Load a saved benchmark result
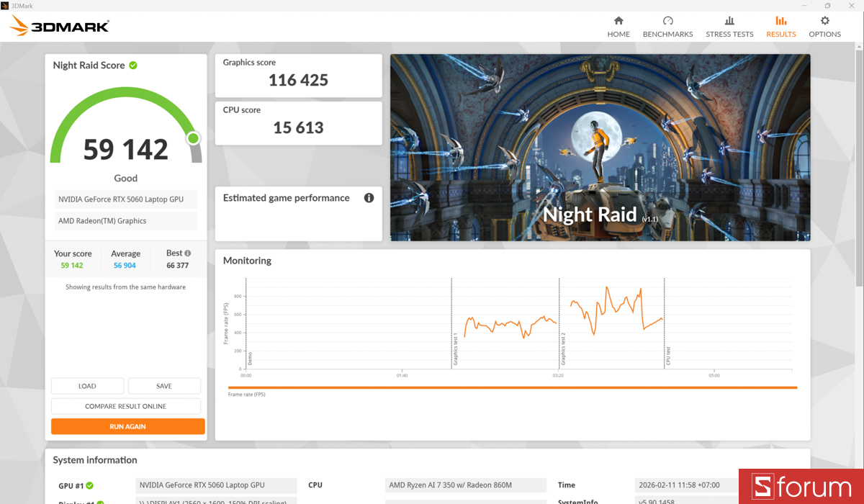 point(87,386)
